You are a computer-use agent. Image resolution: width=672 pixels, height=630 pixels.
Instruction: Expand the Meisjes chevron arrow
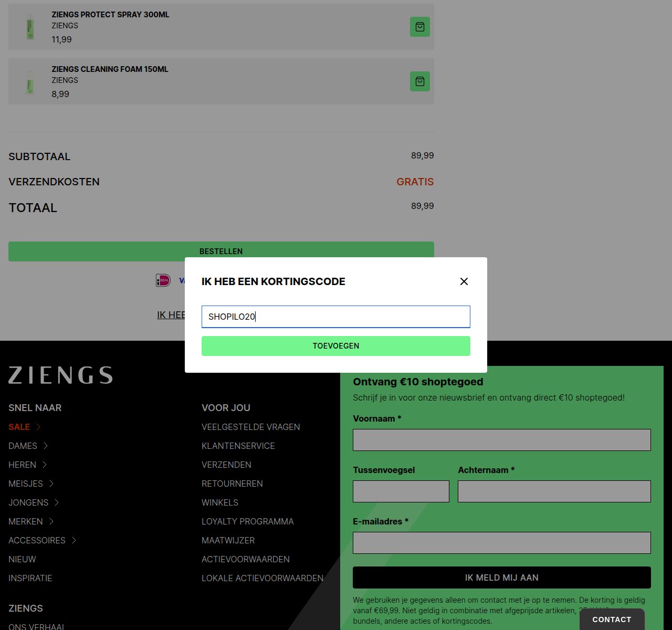pyautogui.click(x=51, y=484)
